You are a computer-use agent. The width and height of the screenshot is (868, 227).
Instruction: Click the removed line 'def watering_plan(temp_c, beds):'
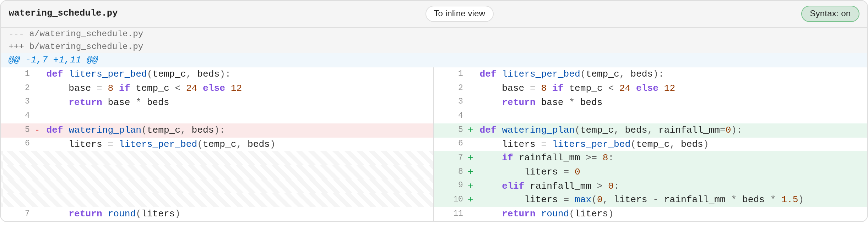217,130
